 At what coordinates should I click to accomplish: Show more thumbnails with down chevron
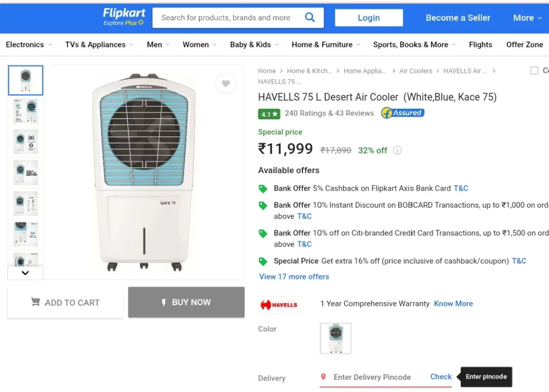pyautogui.click(x=25, y=273)
